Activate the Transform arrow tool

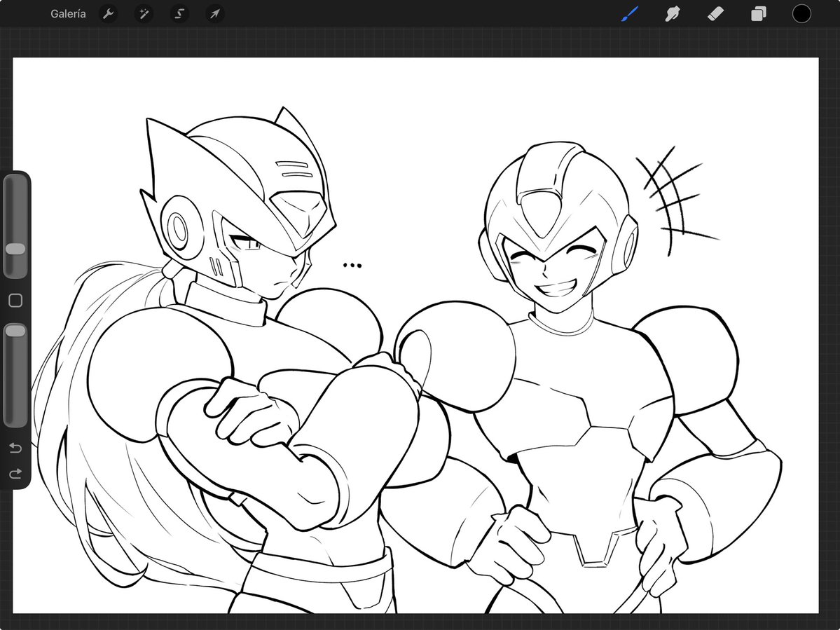click(x=215, y=14)
